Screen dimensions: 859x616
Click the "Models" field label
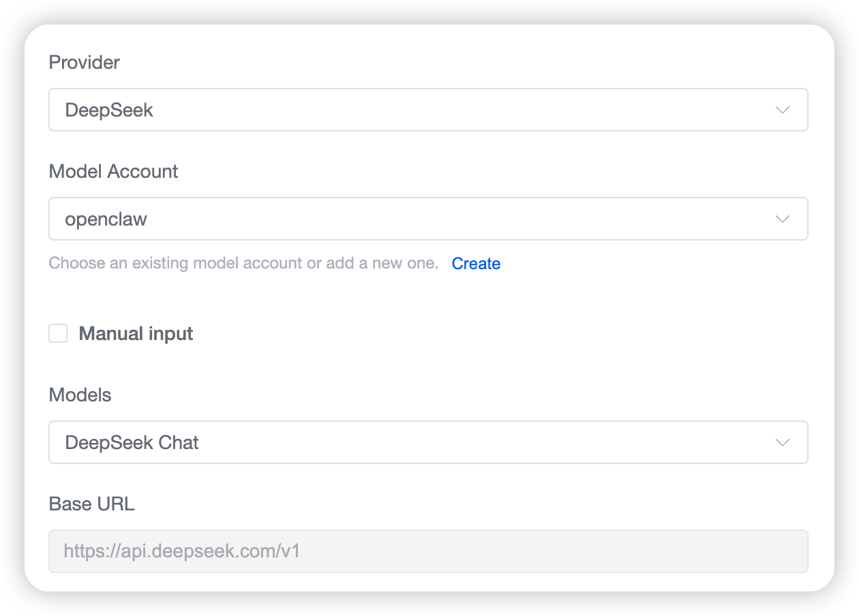coord(80,395)
